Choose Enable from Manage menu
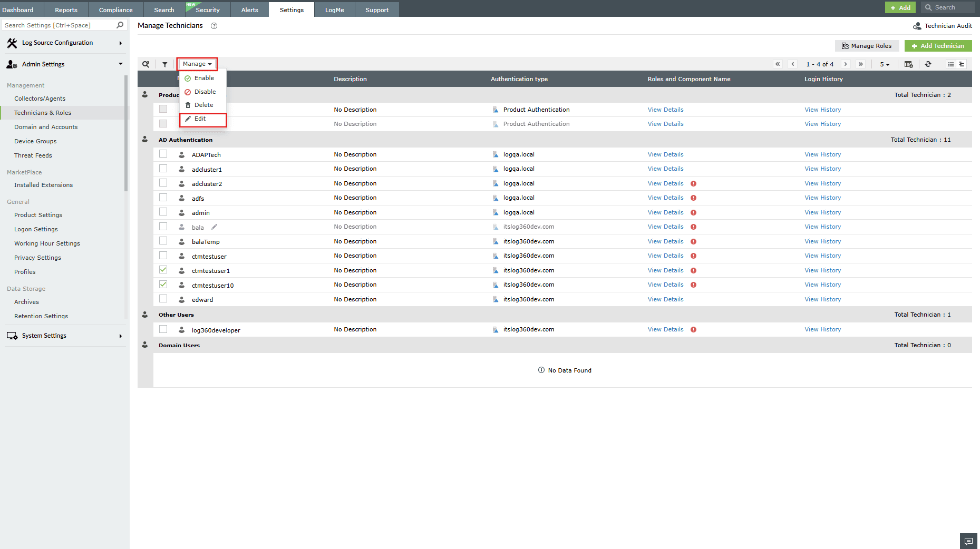Screen dimensions: 980x549 203,78
